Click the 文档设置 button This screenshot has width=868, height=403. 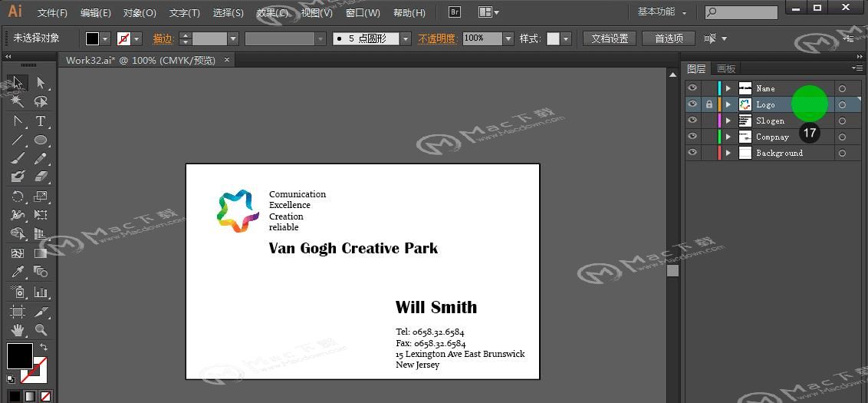pos(610,38)
